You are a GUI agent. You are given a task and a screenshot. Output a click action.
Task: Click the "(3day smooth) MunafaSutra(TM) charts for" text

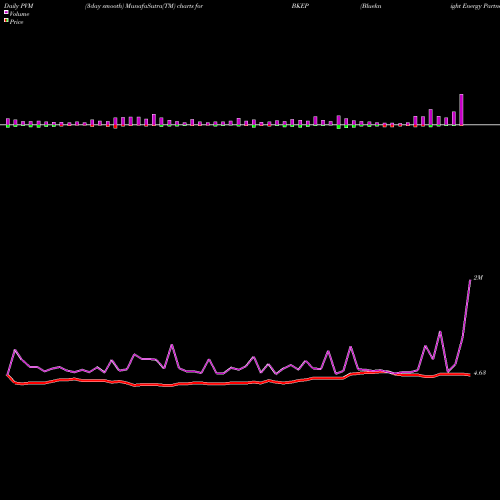pos(144,6)
